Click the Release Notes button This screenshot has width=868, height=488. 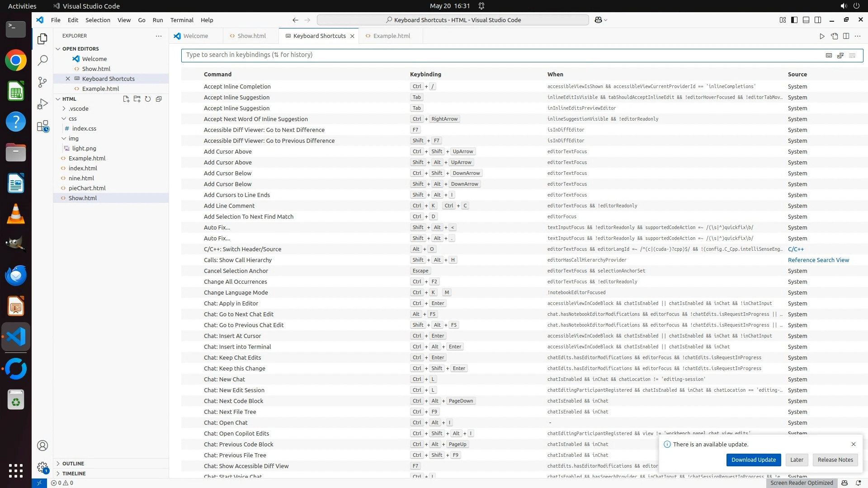(835, 460)
